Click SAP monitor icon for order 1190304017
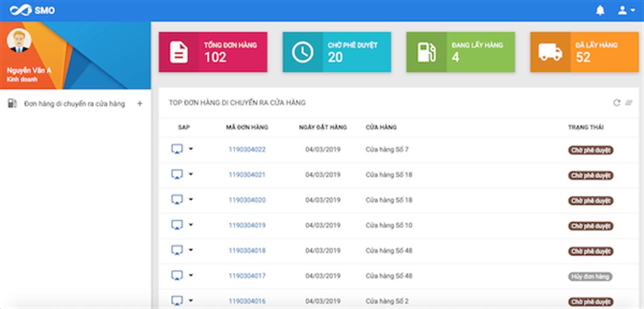The width and height of the screenshot is (644, 309). [x=177, y=276]
